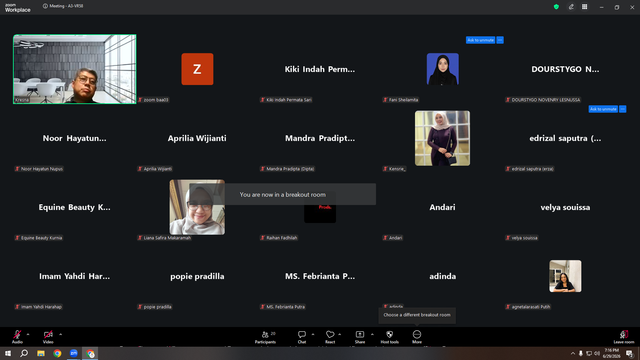The image size is (640, 360).
Task: Open more options beside Fani Sheilamita's Ask to unmute
Action: [500, 40]
